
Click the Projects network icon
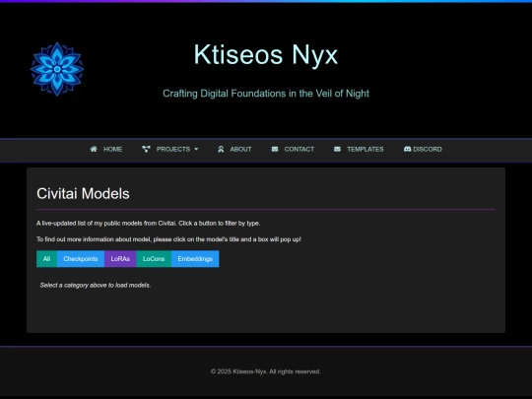click(146, 149)
